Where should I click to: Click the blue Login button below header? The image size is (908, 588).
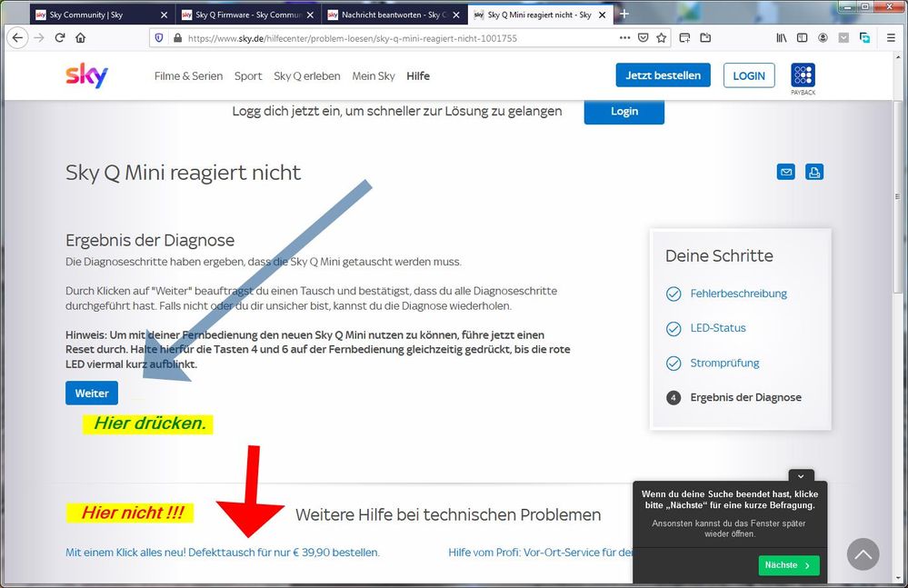click(624, 111)
